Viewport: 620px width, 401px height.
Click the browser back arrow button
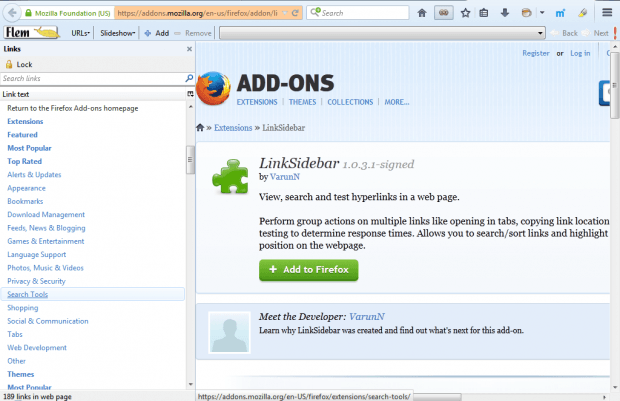tap(12, 13)
